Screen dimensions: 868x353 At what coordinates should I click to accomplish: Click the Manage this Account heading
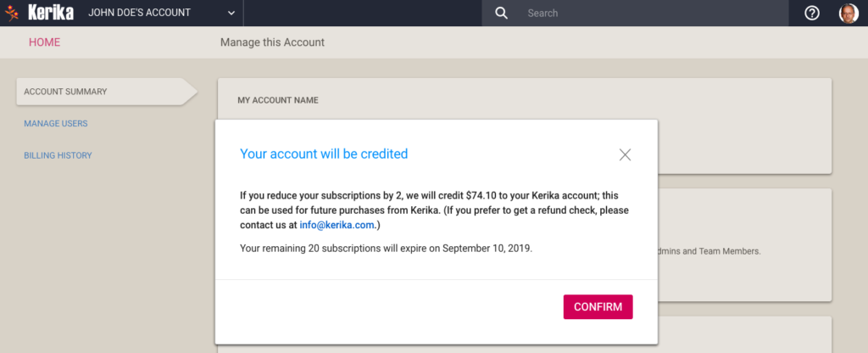[272, 42]
